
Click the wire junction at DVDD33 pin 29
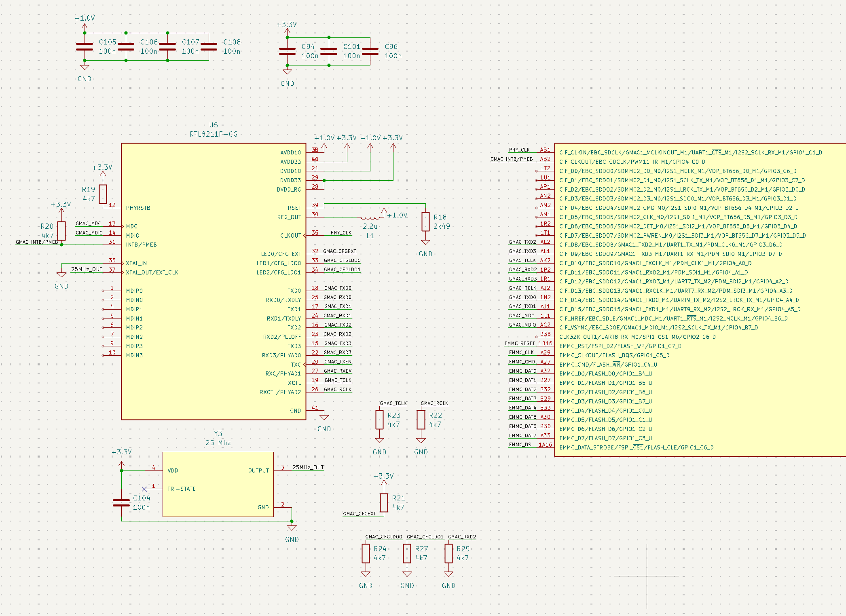324,180
